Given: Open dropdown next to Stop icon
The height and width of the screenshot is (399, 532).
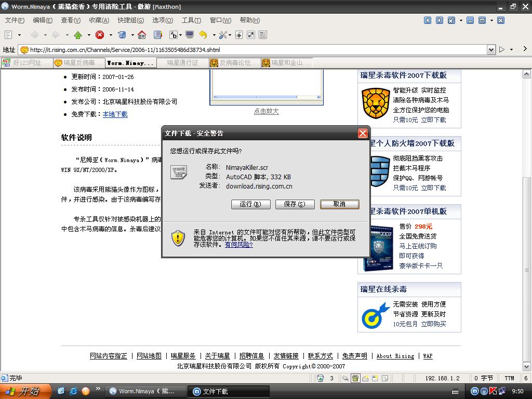Looking at the screenshot, I should click(111, 35).
